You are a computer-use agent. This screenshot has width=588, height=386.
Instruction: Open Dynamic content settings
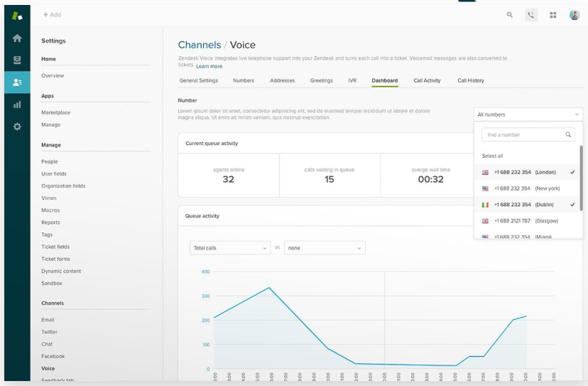pos(61,271)
